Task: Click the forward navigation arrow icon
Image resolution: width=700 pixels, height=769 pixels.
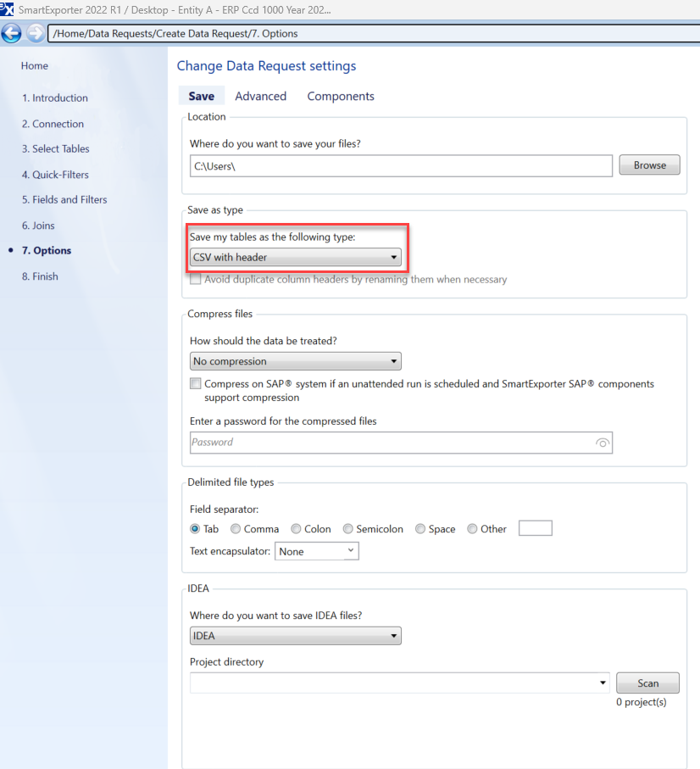Action: [35, 34]
